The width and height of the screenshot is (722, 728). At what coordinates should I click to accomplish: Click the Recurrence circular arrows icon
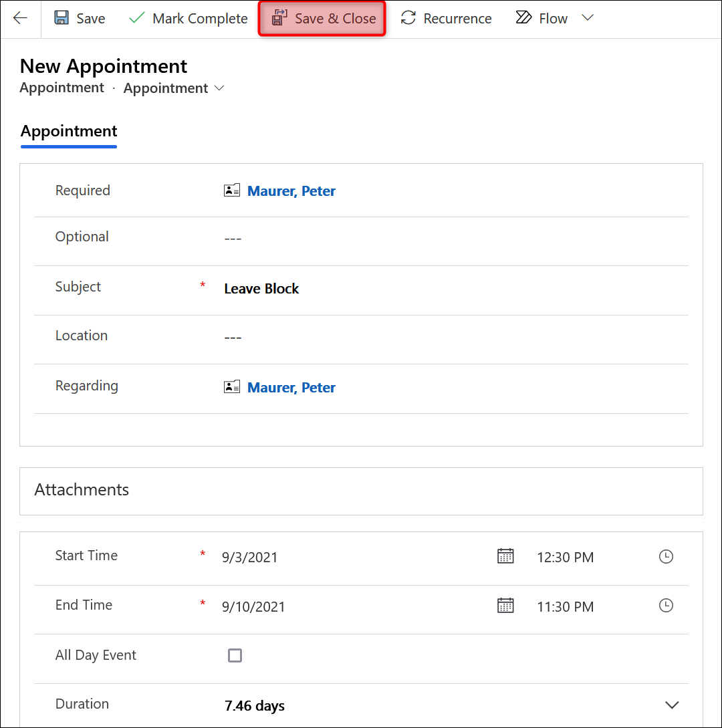click(408, 19)
